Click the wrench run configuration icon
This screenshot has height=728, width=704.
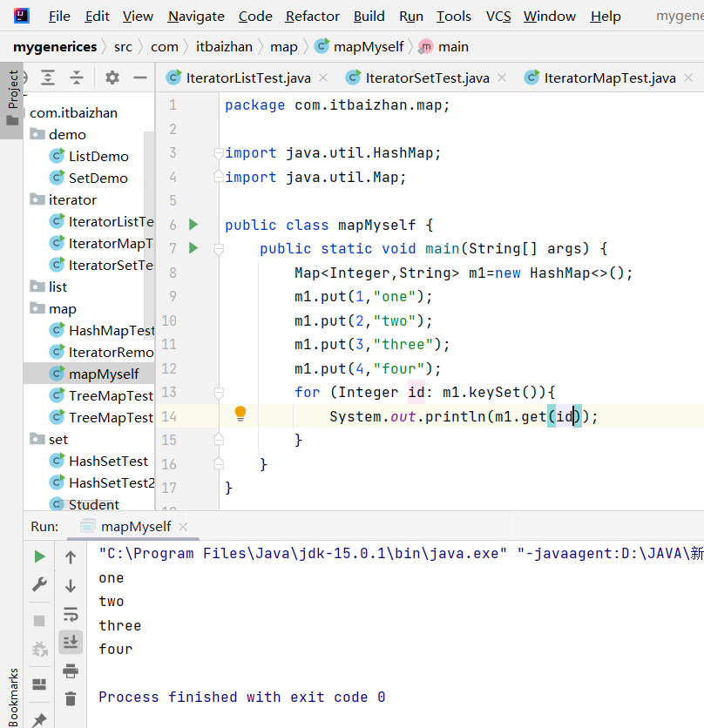39,584
